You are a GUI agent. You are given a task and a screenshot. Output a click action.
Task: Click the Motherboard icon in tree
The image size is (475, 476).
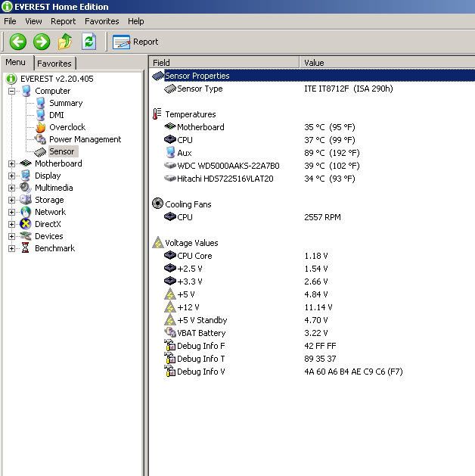click(26, 163)
